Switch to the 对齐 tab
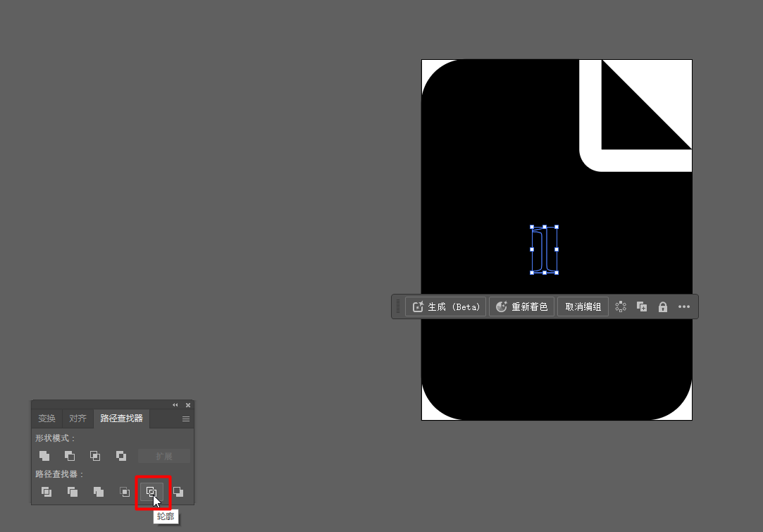Screen dimensions: 763x532 (77, 419)
